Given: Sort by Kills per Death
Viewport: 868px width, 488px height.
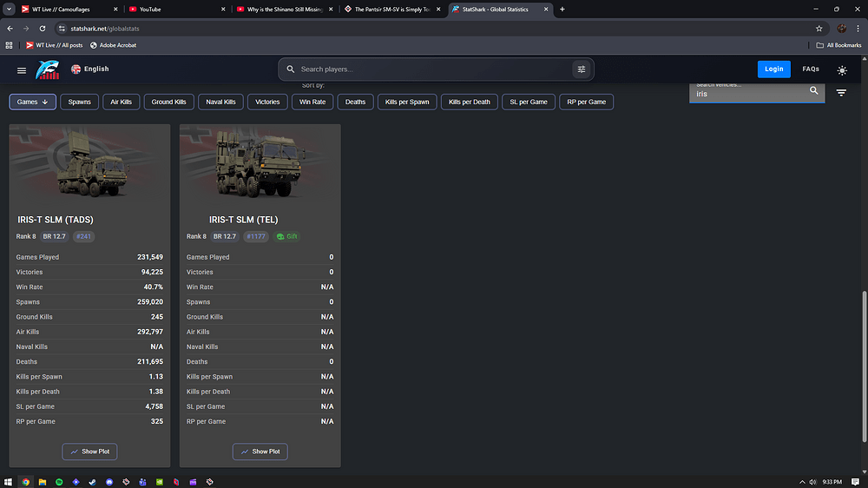Looking at the screenshot, I should [470, 102].
